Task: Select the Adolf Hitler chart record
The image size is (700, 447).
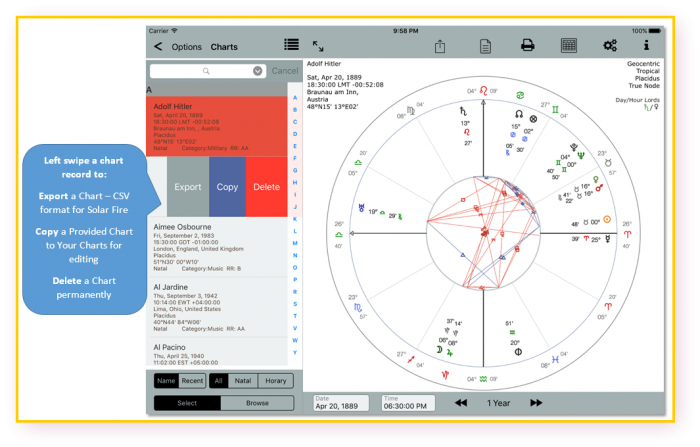Action: point(217,126)
